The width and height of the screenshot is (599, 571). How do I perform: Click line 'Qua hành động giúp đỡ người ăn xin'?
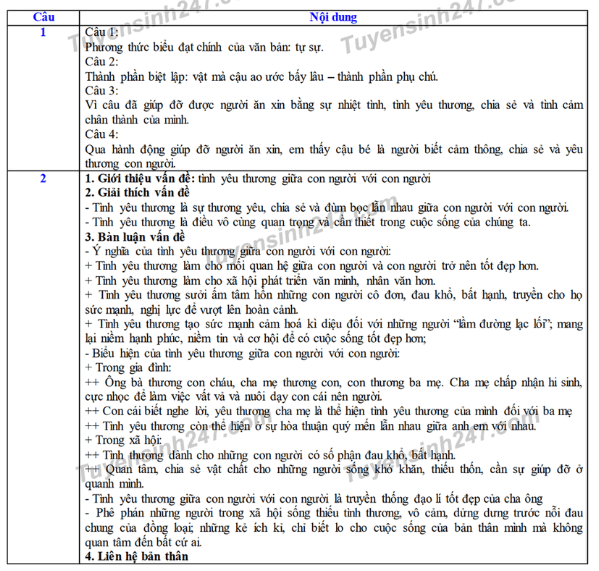point(334,156)
